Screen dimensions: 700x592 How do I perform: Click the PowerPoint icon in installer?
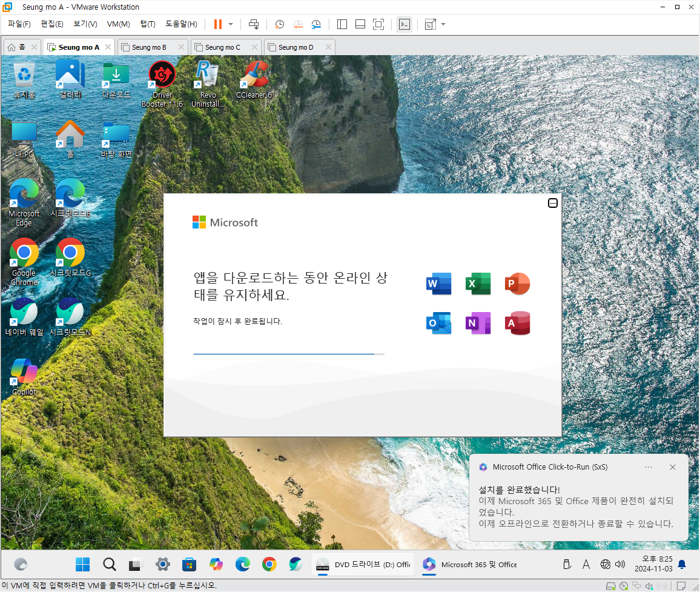[x=517, y=284]
